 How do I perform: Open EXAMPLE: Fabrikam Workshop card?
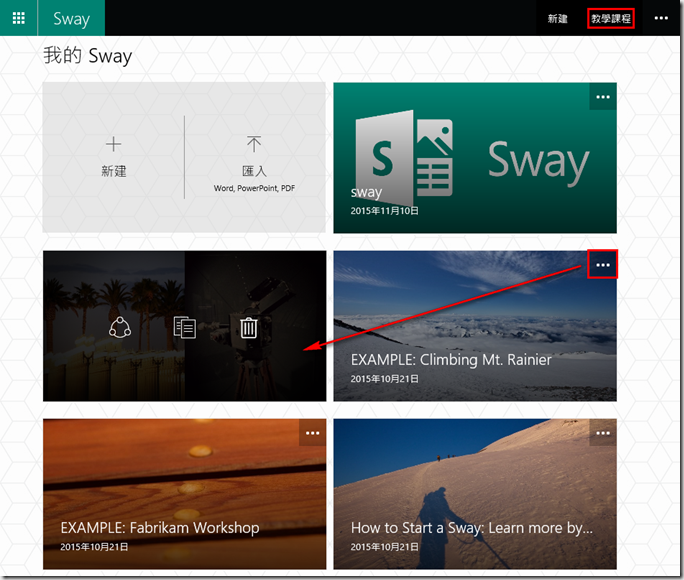(x=185, y=494)
